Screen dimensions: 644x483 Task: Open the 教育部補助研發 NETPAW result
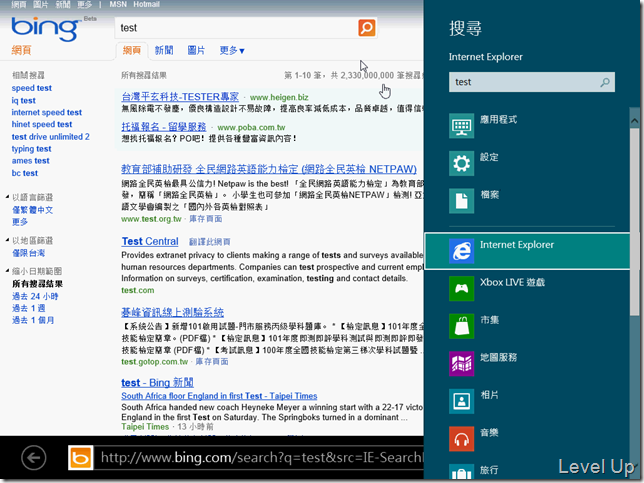(269, 169)
